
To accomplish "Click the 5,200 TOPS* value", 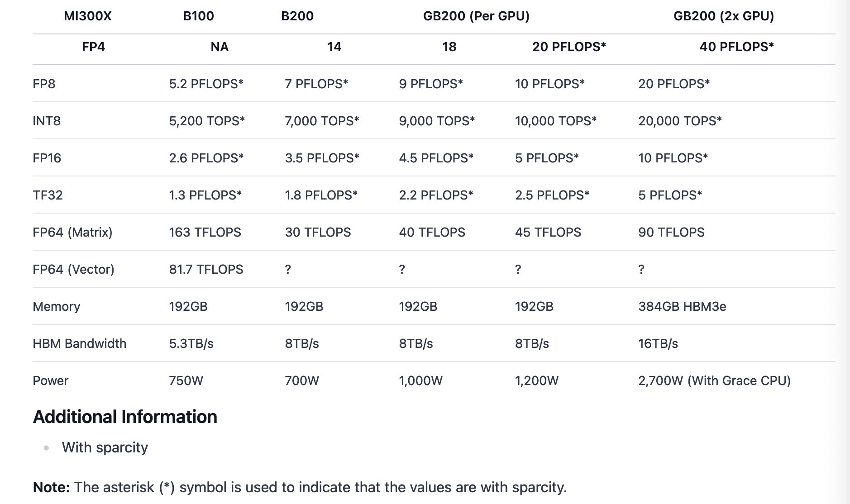I will tap(207, 121).
